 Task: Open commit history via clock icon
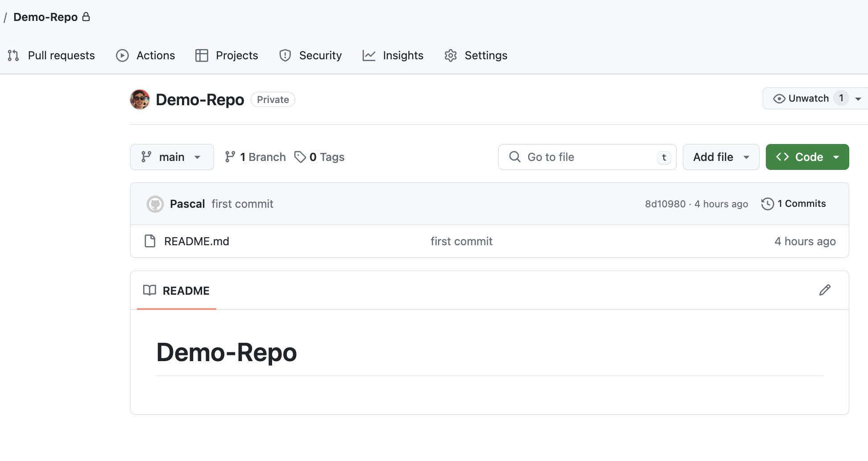tap(767, 204)
